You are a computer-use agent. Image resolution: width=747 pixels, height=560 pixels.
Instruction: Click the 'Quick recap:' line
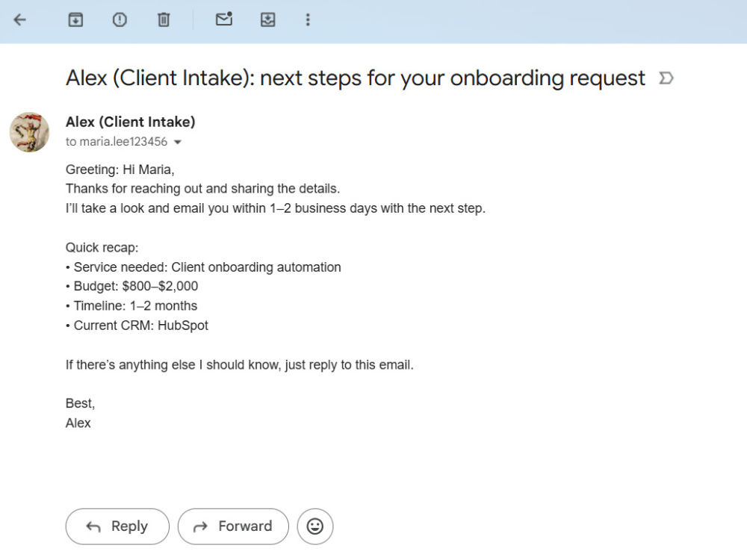[102, 248]
